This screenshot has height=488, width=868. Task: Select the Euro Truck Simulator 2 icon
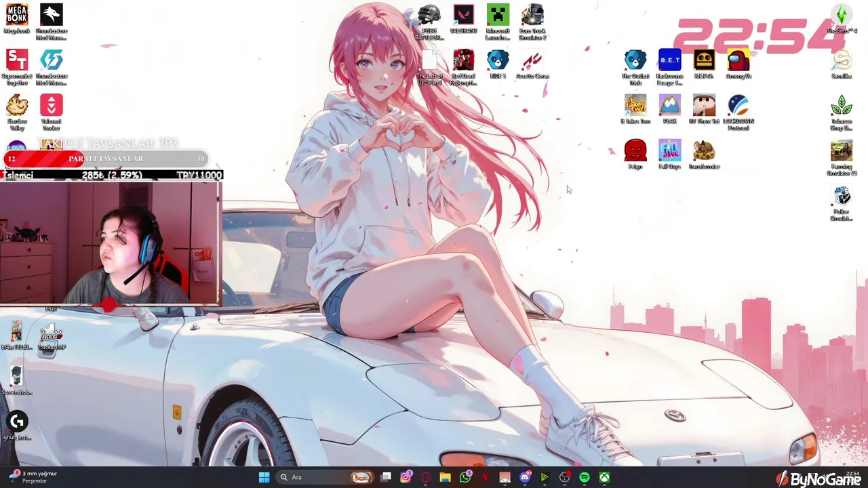point(532,22)
